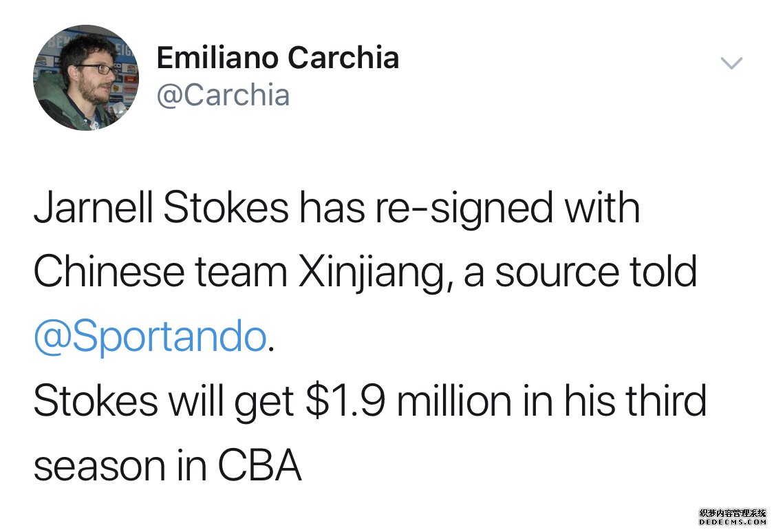
Task: Select the tweet line starting 'Jarnell Stokes has'
Action: pos(336,208)
